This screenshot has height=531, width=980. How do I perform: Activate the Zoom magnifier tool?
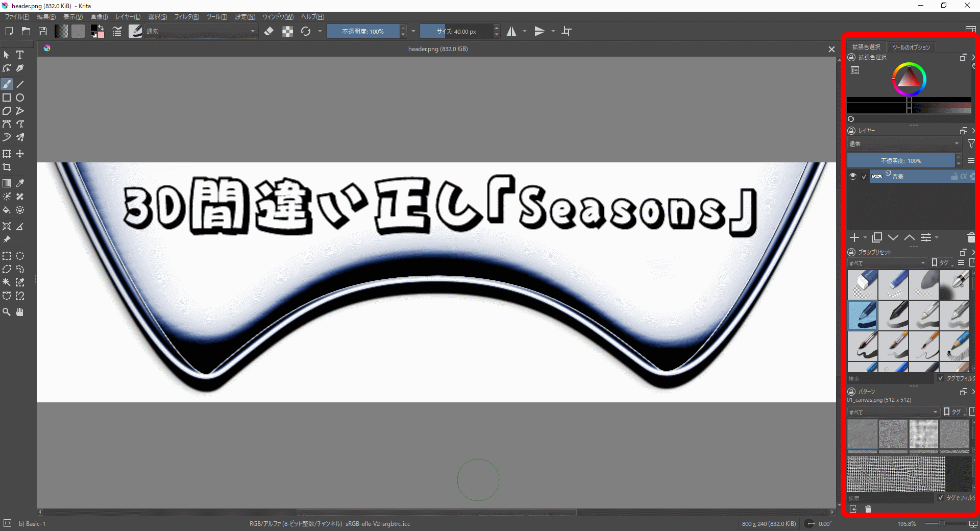[7, 312]
